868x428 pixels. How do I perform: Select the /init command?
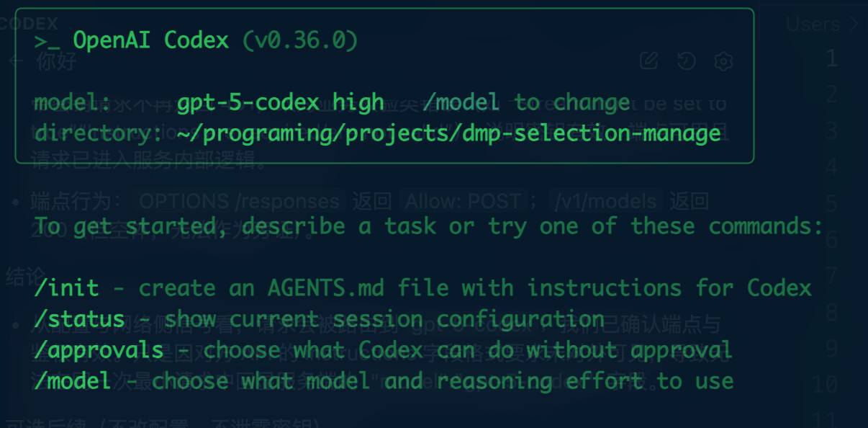pyautogui.click(x=66, y=288)
